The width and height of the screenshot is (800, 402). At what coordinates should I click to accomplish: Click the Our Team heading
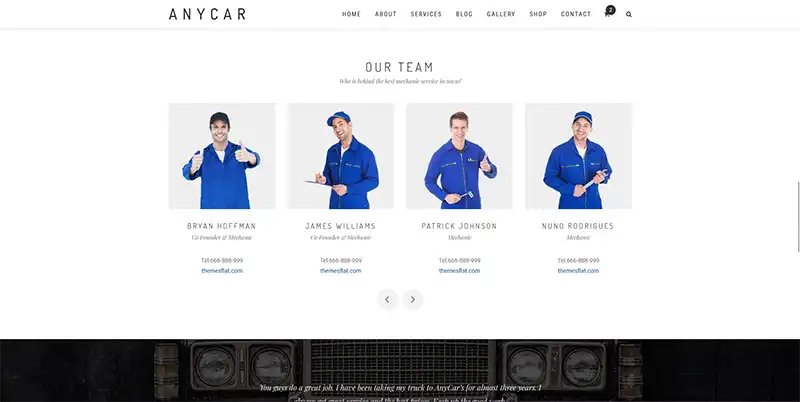pos(399,67)
